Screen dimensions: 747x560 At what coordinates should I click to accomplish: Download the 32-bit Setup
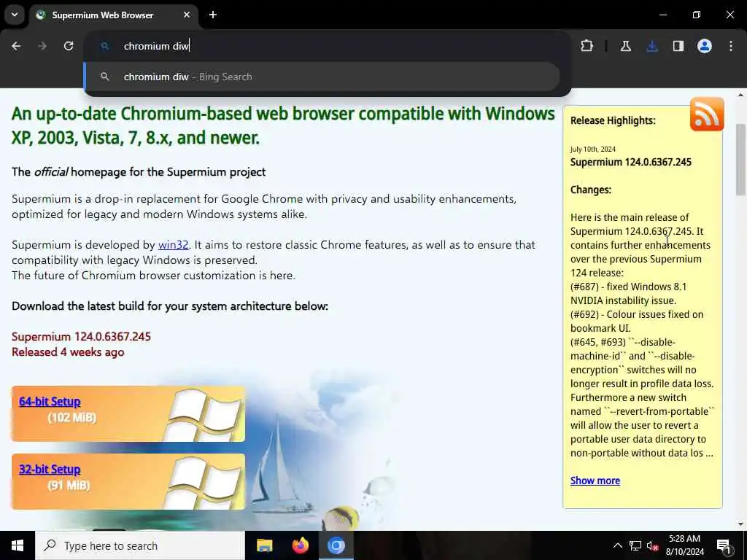(50, 469)
